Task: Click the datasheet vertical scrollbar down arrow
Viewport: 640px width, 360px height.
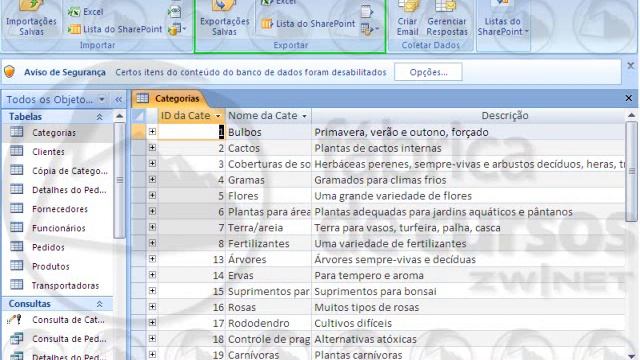Action: tap(631, 356)
